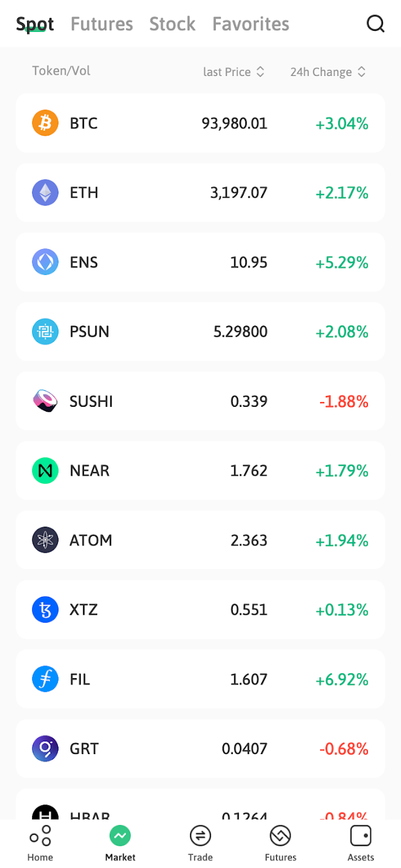This screenshot has width=401, height=868.
Task: Open the search magnifier icon
Action: coord(376,24)
